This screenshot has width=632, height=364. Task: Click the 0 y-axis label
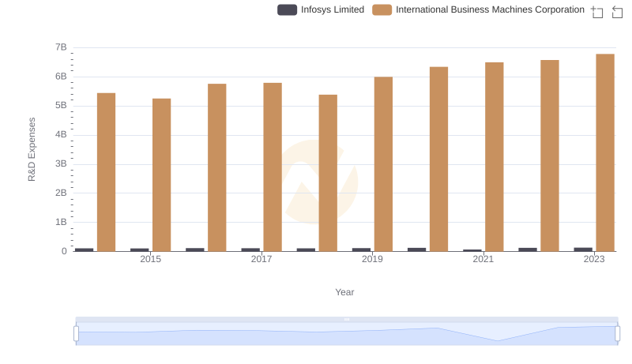(x=64, y=251)
